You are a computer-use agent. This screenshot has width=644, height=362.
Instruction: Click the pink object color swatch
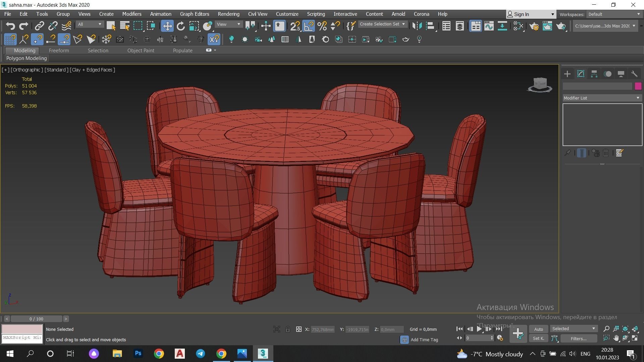638,86
